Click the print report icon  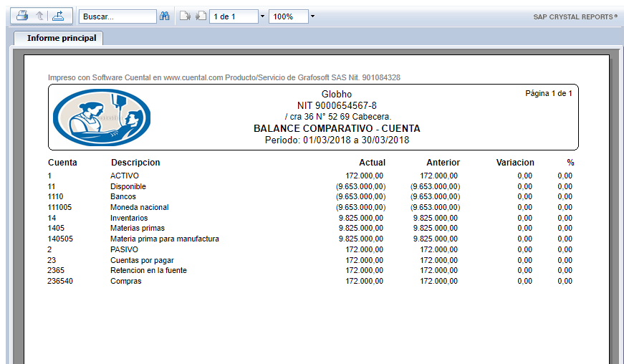pos(22,16)
